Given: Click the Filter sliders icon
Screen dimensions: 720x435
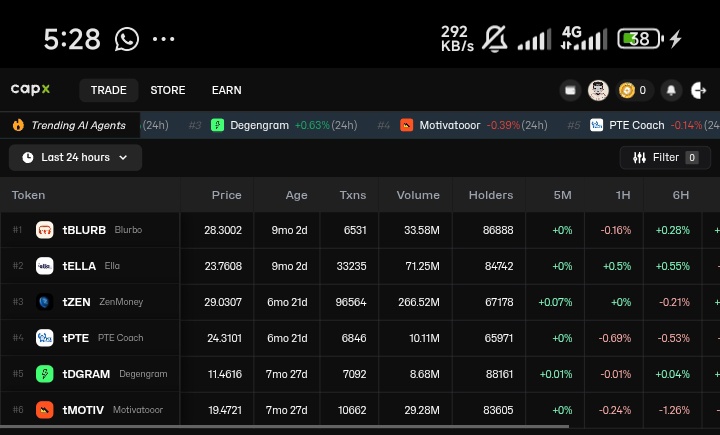Looking at the screenshot, I should point(639,158).
